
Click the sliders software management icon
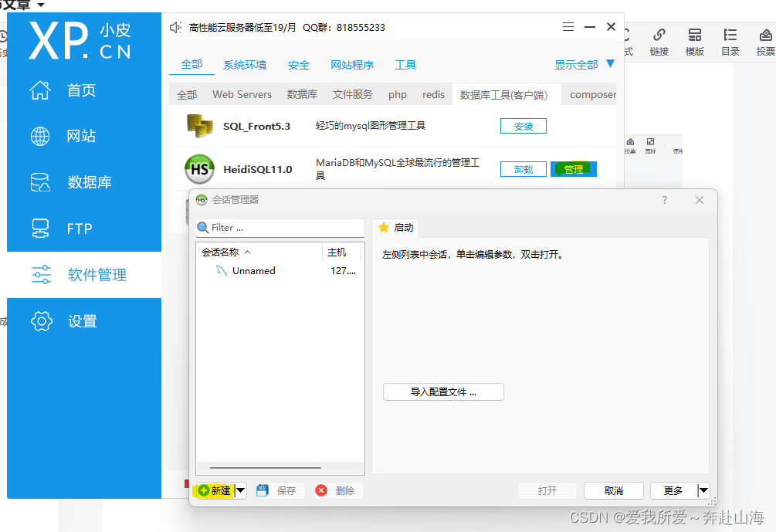tap(42, 275)
